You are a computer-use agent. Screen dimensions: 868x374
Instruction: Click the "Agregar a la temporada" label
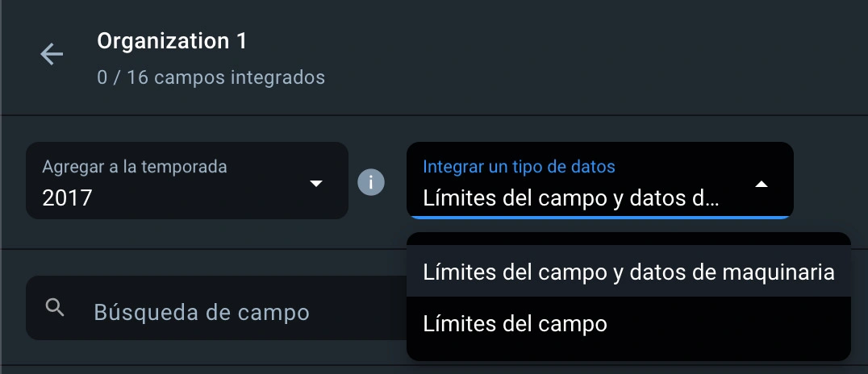(134, 167)
